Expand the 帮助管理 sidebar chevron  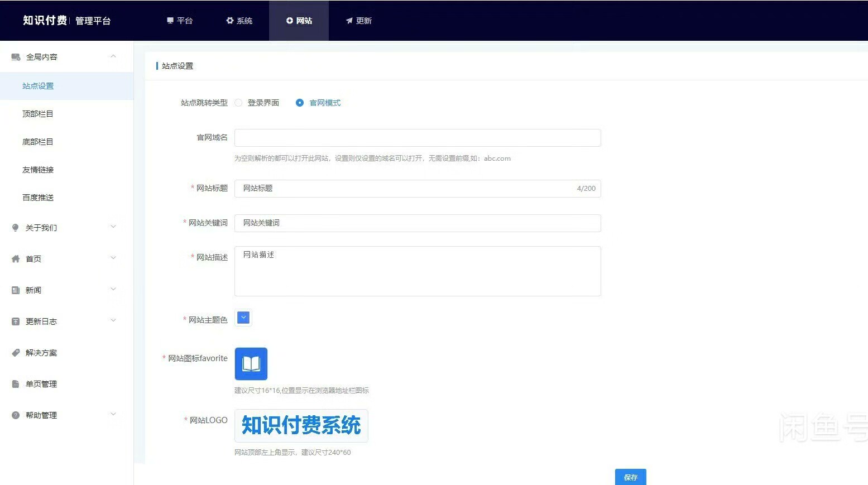113,415
